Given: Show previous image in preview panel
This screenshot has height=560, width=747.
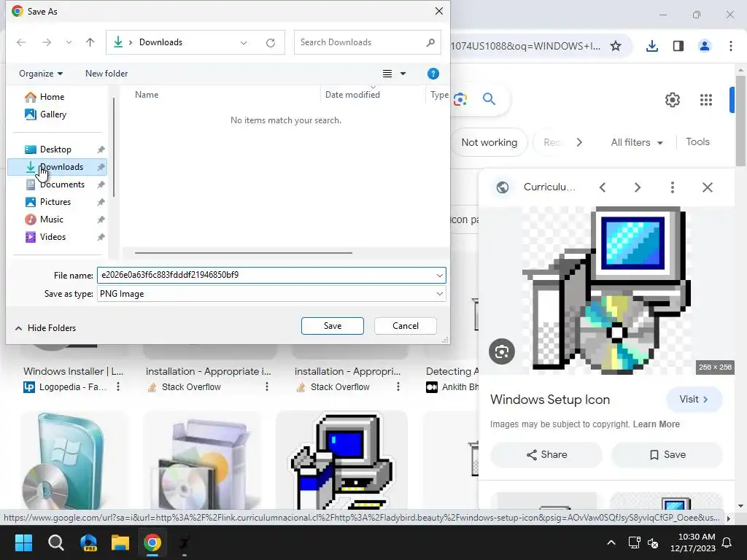Looking at the screenshot, I should click(x=603, y=187).
